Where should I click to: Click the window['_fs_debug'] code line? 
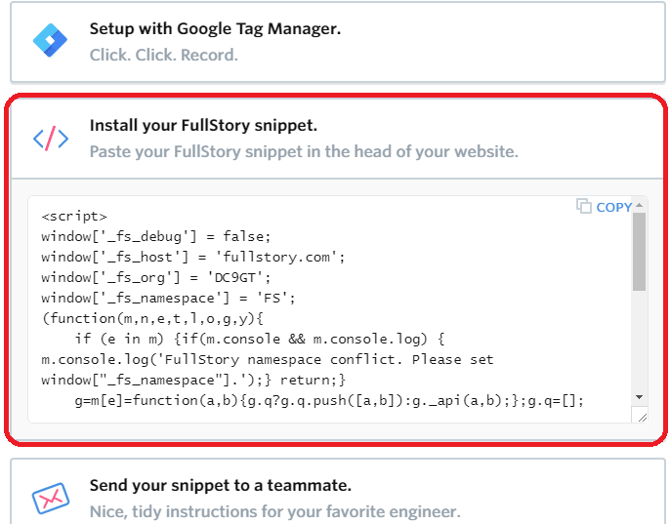[156, 236]
